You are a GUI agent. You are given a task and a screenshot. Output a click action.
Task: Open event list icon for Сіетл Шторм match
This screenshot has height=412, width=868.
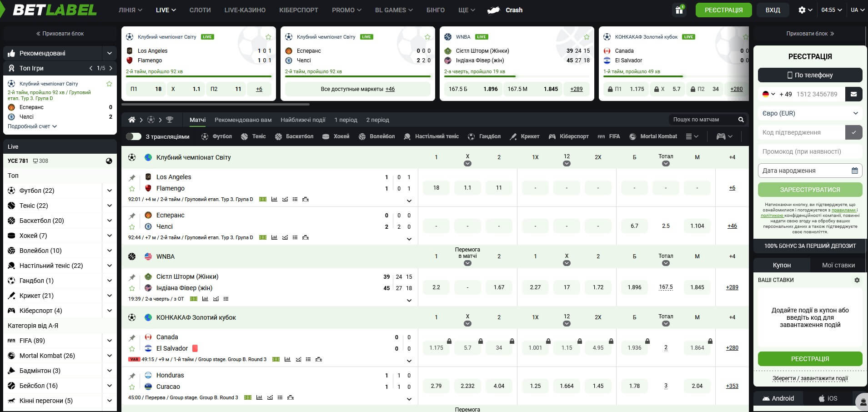(226, 299)
